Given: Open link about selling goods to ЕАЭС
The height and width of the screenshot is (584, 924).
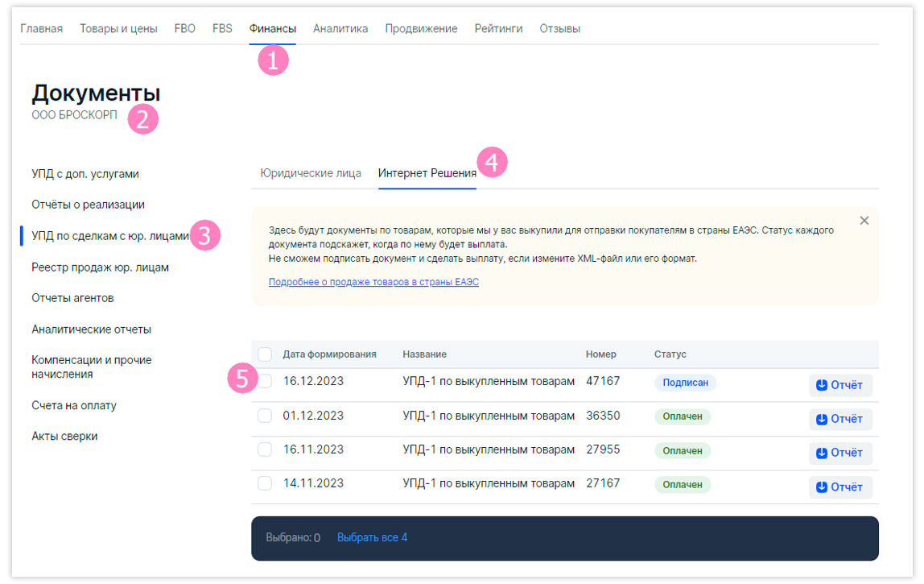Looking at the screenshot, I should point(373,283).
